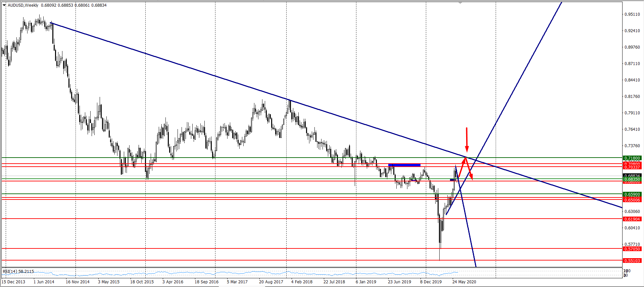Click the 15 Dec 2013 date label
The height and width of the screenshot is (287, 644).
(13, 282)
